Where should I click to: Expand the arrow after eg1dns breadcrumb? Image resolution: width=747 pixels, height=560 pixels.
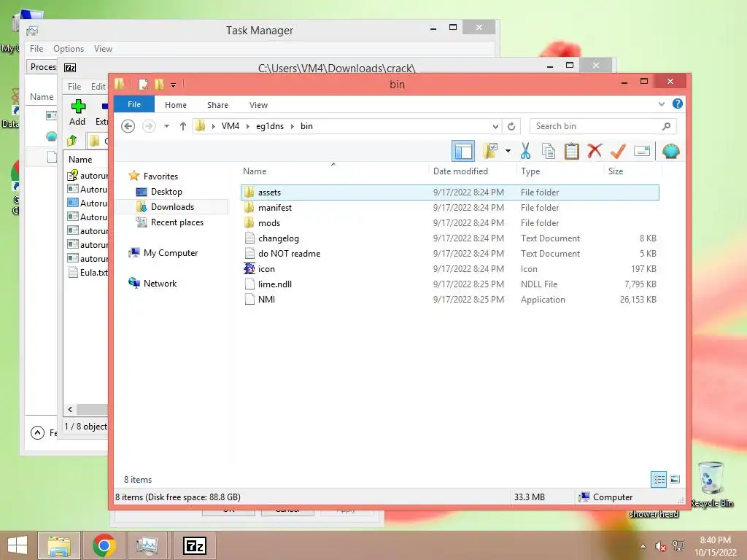click(292, 126)
